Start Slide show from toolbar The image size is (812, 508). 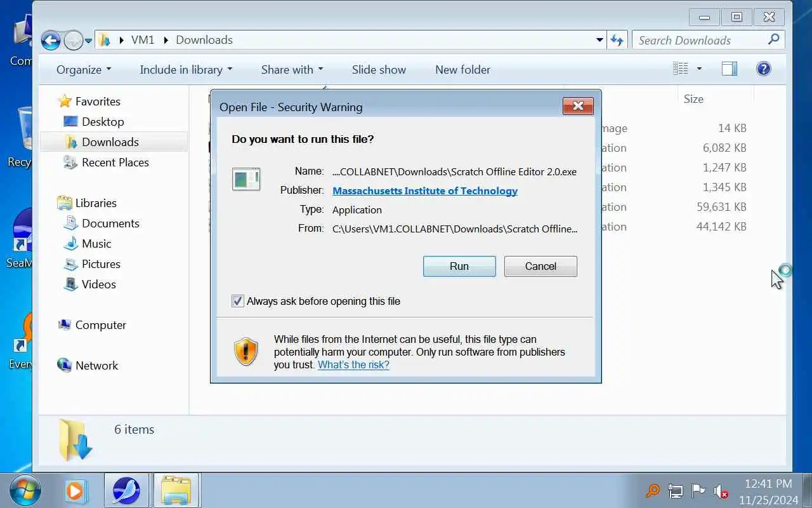(379, 69)
